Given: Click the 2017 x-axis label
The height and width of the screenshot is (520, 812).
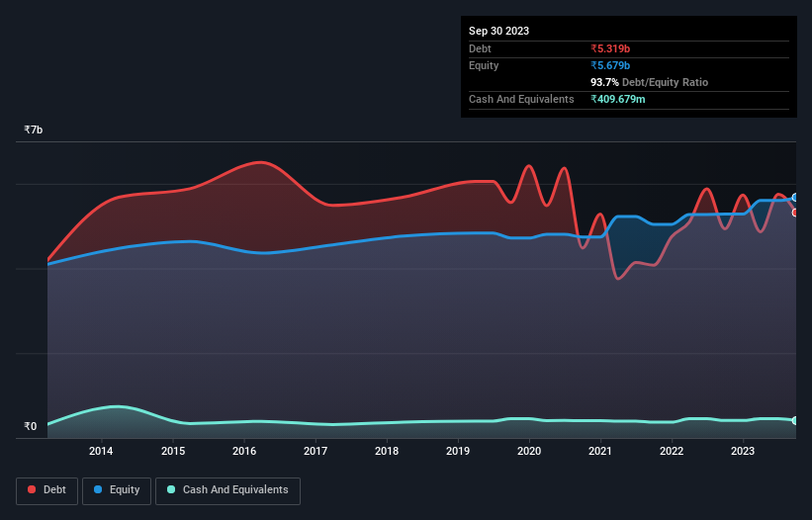Looking at the screenshot, I should tap(316, 451).
